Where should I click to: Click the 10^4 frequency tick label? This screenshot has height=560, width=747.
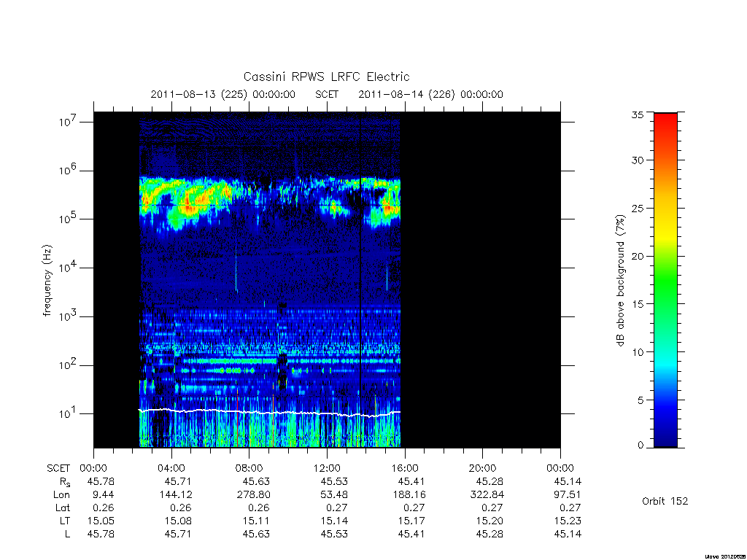click(69, 268)
